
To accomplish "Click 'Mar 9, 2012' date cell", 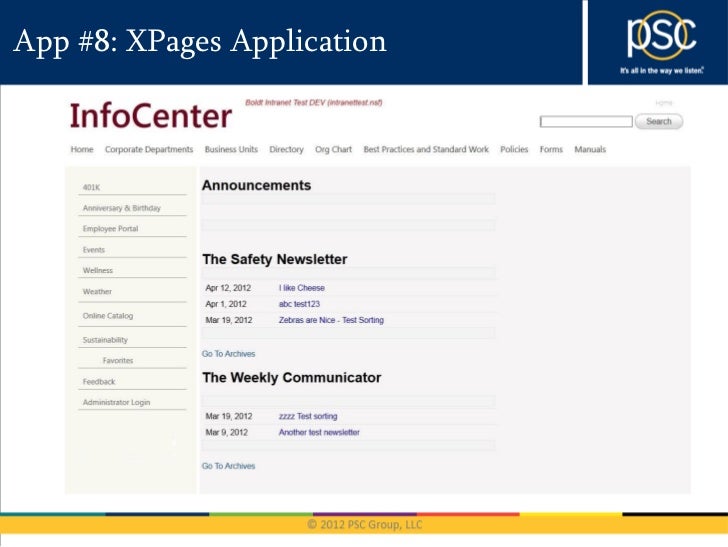I will tap(227, 432).
